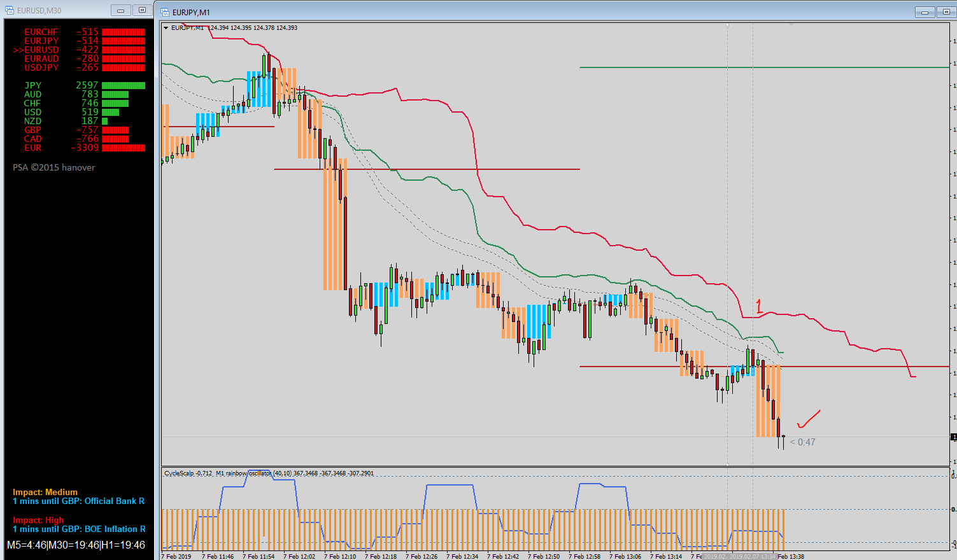Click the 7 Feb 12:34 time marker
This screenshot has width=957, height=560.
pos(464,556)
